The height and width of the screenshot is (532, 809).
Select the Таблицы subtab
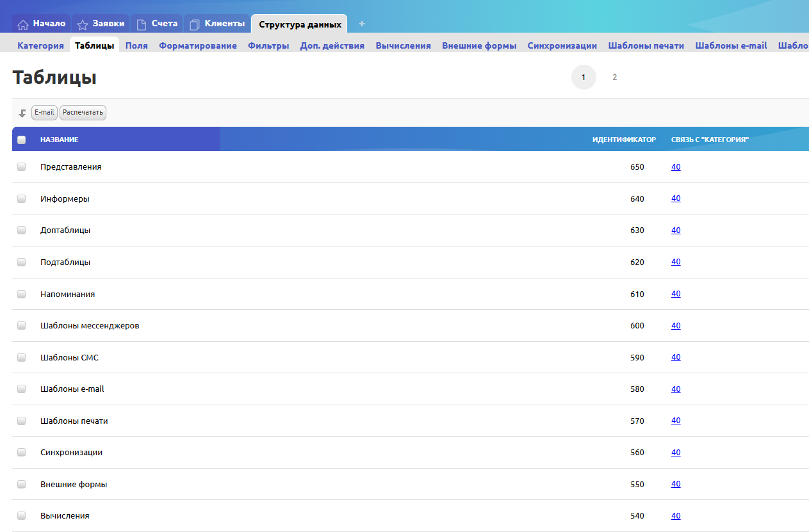(x=95, y=45)
